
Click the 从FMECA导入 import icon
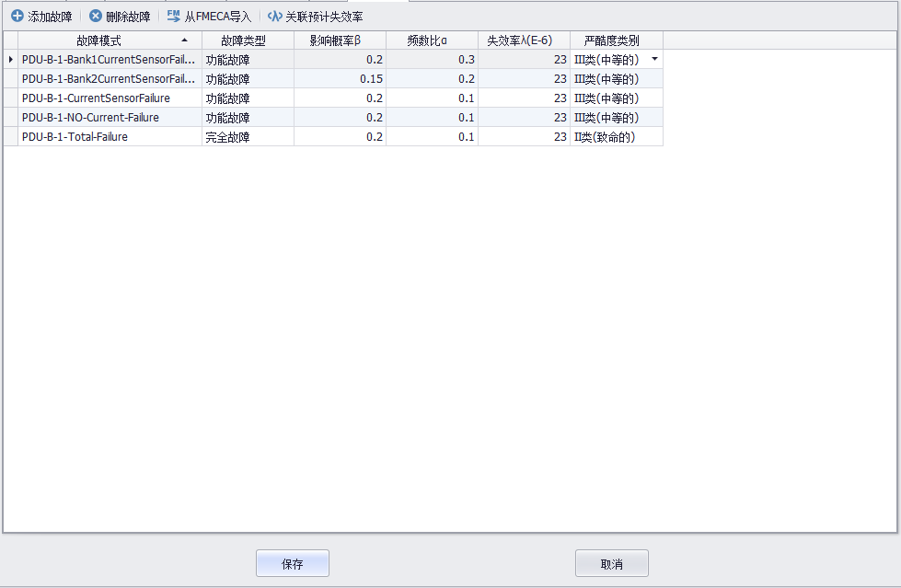[x=174, y=17]
